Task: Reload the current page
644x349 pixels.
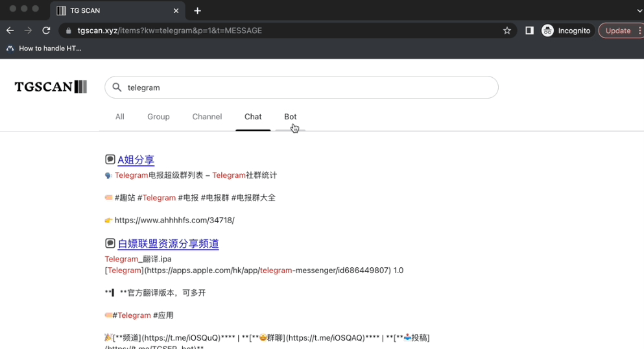Action: 46,30
